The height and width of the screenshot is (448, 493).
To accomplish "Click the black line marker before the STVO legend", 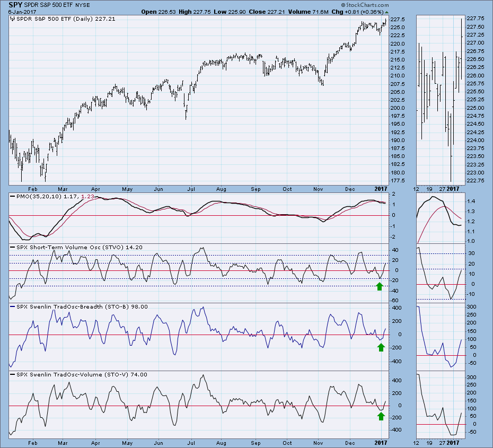I will click(13, 248).
